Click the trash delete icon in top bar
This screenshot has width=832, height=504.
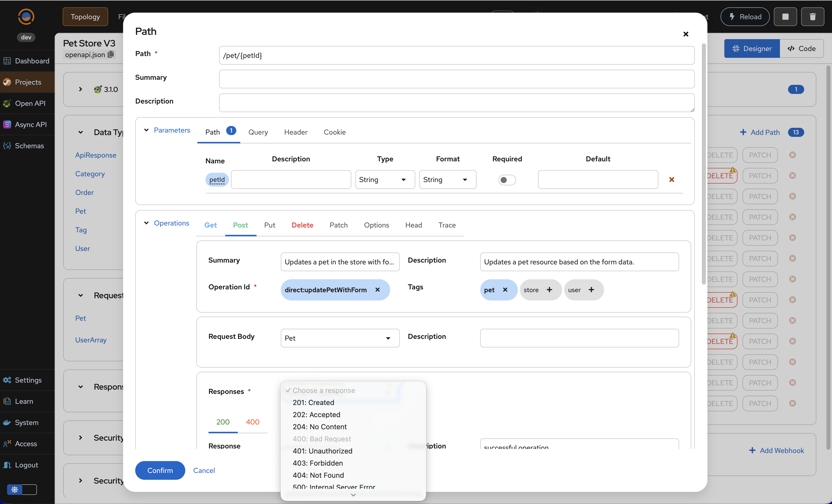(x=813, y=16)
